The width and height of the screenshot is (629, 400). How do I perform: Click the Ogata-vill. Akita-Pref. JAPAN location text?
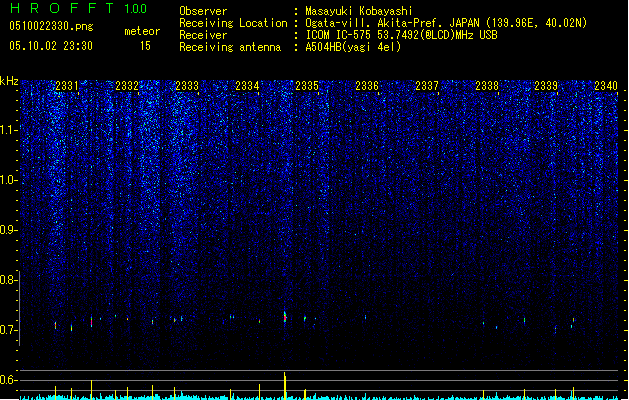click(446, 23)
